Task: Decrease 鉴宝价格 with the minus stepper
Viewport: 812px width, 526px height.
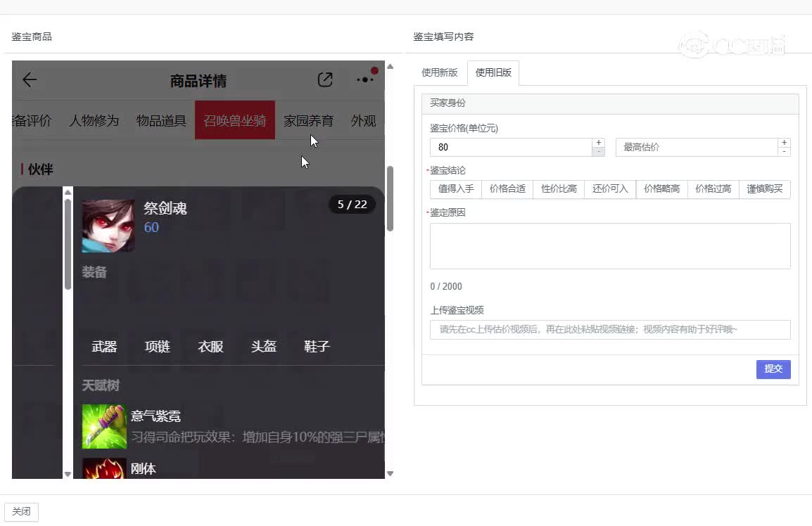Action: point(599,152)
